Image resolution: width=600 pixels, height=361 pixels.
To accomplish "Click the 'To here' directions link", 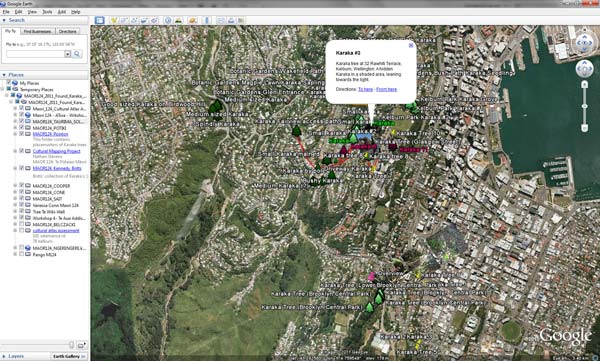I will tap(365, 89).
